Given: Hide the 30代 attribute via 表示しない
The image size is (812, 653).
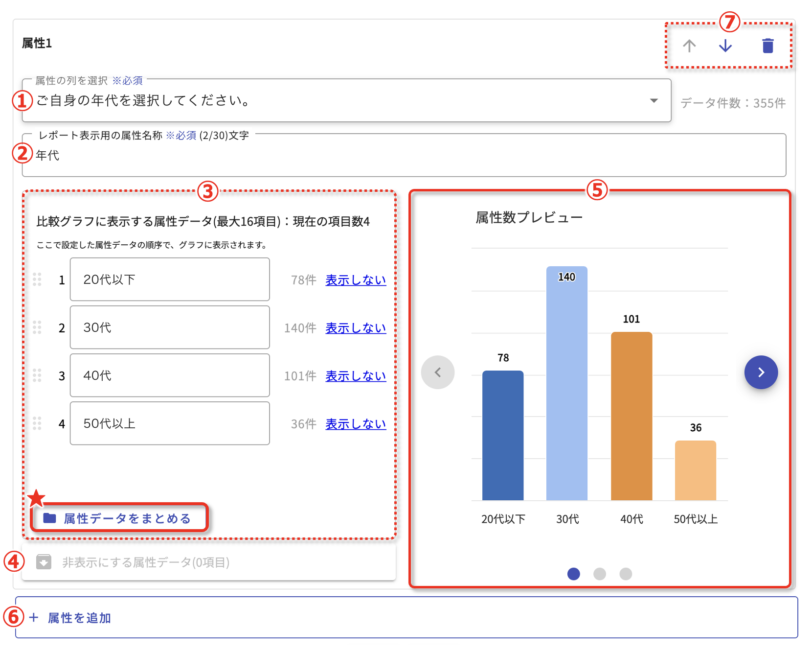Looking at the screenshot, I should click(x=356, y=328).
